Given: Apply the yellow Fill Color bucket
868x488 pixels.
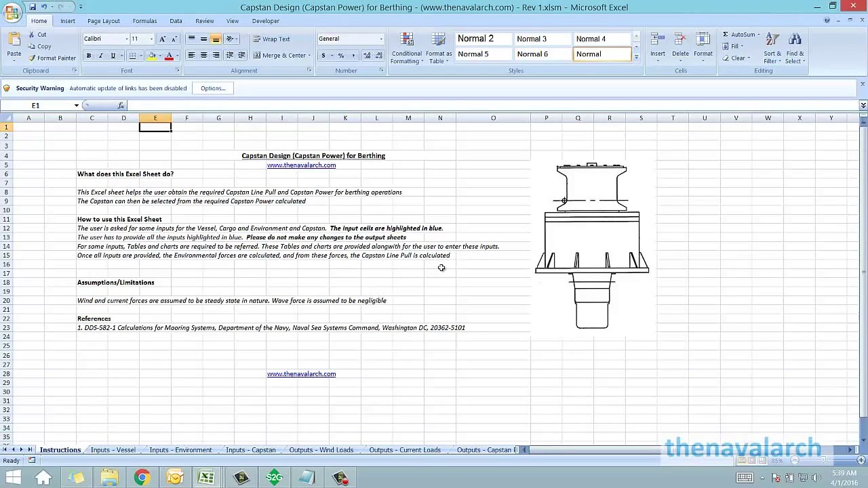Looking at the screenshot, I should pos(152,56).
